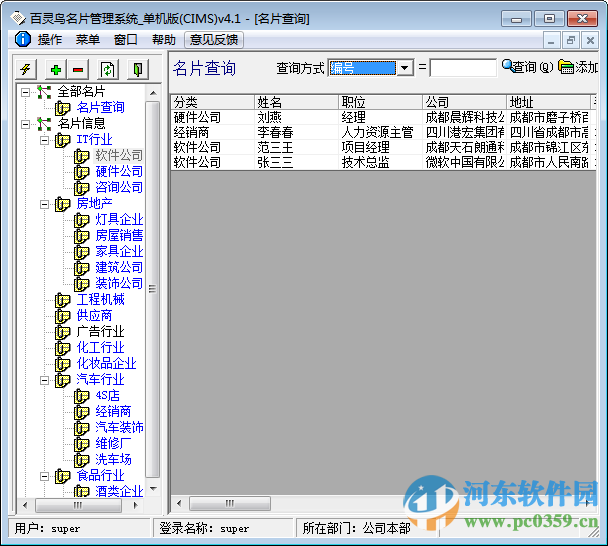
Task: Click the folder icon beside 工程机械
Action: 62,300
